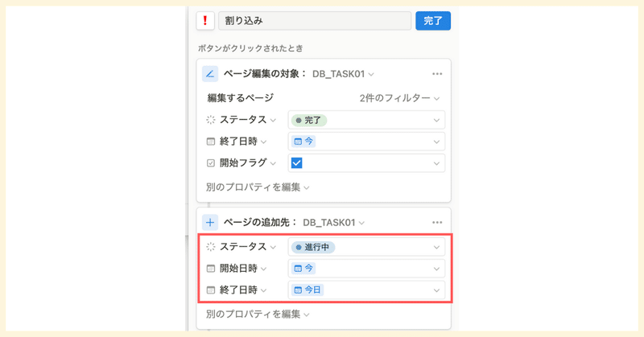Screen dimensions: 644x337
Task: Click 別のプロパティを編集 in edit-page block
Action: (258, 187)
